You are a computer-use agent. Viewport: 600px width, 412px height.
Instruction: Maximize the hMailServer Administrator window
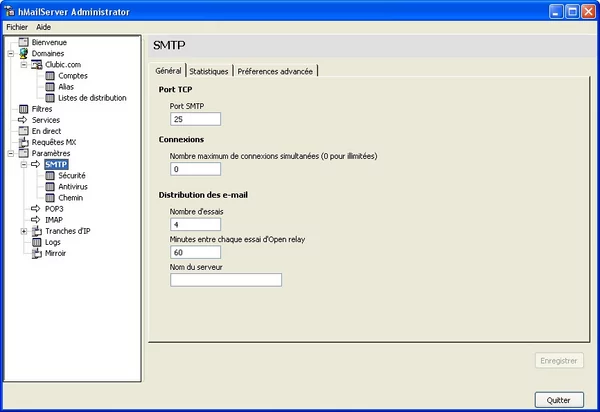(572, 11)
